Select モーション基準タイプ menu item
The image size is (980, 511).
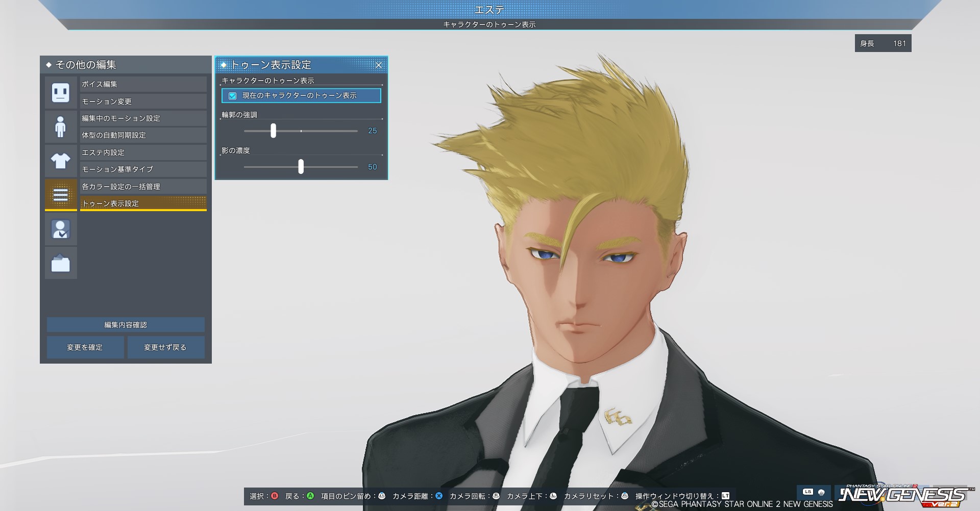pos(143,169)
